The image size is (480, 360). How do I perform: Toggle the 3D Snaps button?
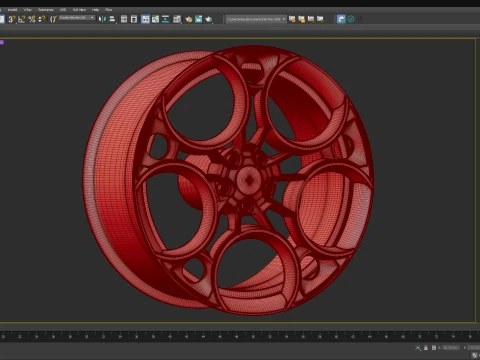[x=12, y=19]
